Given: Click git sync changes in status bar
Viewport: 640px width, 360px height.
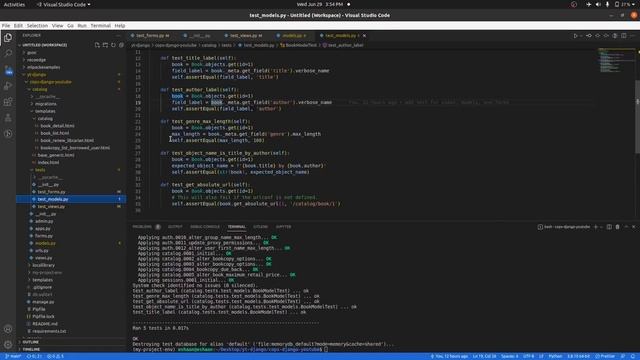Looking at the screenshot, I should coord(34,356).
